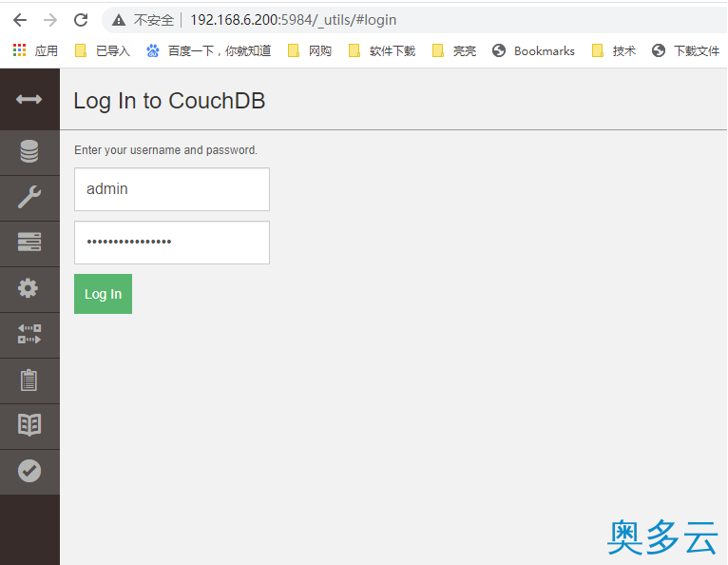Go back with browser back arrow
Viewport: 728px width, 565px height.
(x=20, y=20)
